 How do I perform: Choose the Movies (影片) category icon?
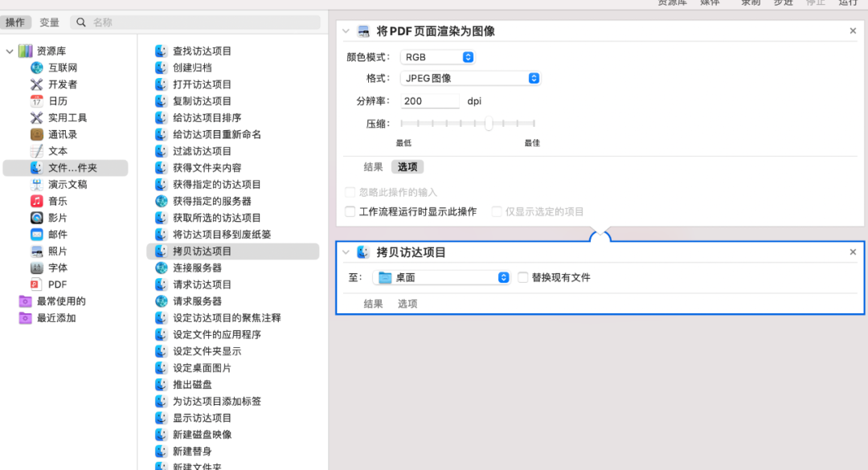(x=36, y=218)
